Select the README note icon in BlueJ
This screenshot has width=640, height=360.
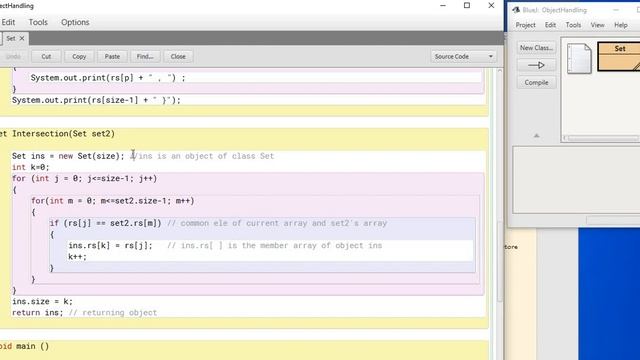pyautogui.click(x=579, y=58)
